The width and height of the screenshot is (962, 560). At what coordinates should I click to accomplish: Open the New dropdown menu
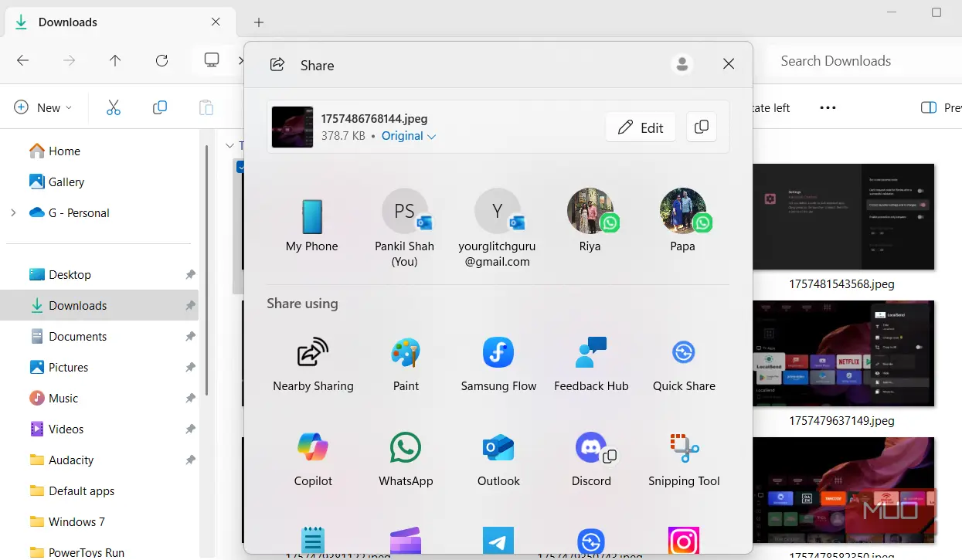tap(43, 108)
